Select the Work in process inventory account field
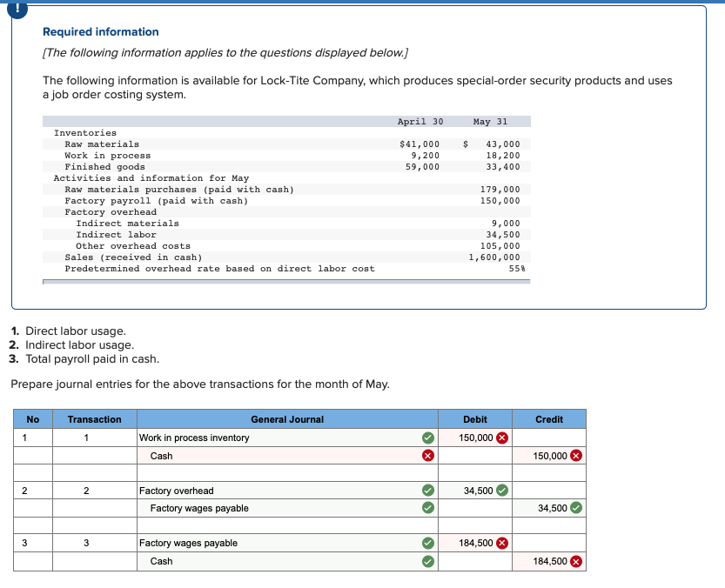The width and height of the screenshot is (725, 588). pyautogui.click(x=287, y=438)
